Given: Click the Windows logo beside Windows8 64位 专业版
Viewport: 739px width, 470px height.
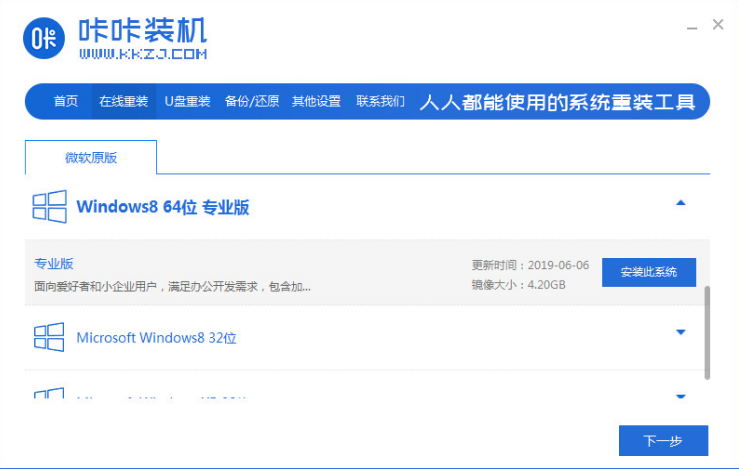Looking at the screenshot, I should click(x=49, y=207).
